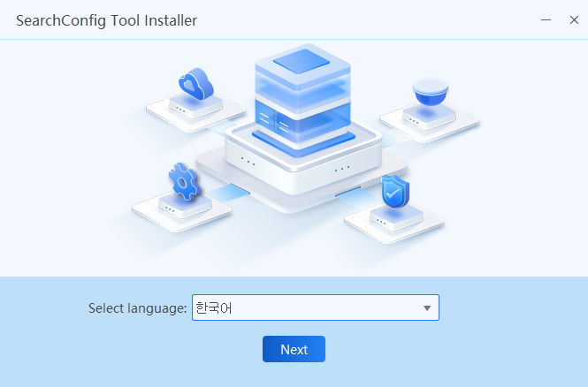Expand the language dropdown arrow
This screenshot has height=387, width=588.
(426, 308)
